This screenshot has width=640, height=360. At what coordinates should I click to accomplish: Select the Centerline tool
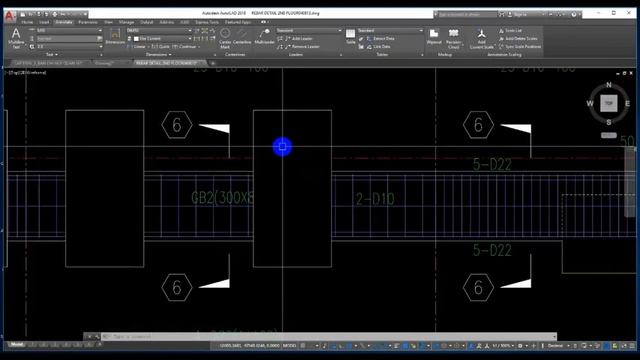click(242, 36)
